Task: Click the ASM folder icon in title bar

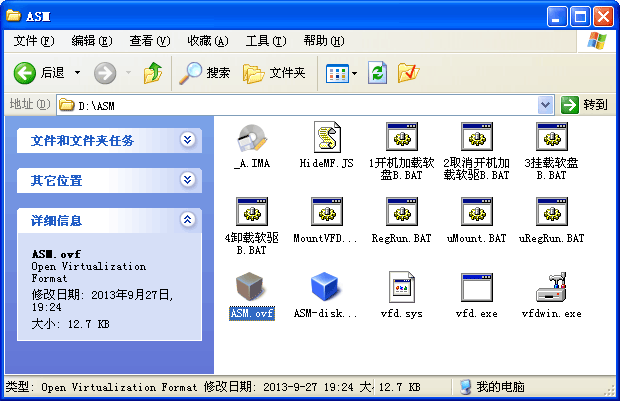Action: tap(13, 16)
